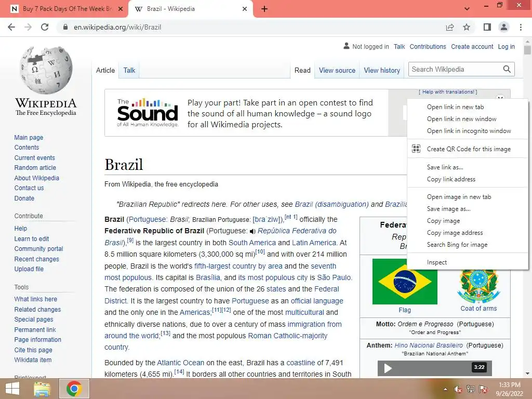Click the Cite this page link
Screen dimensions: 532x399
point(33,350)
